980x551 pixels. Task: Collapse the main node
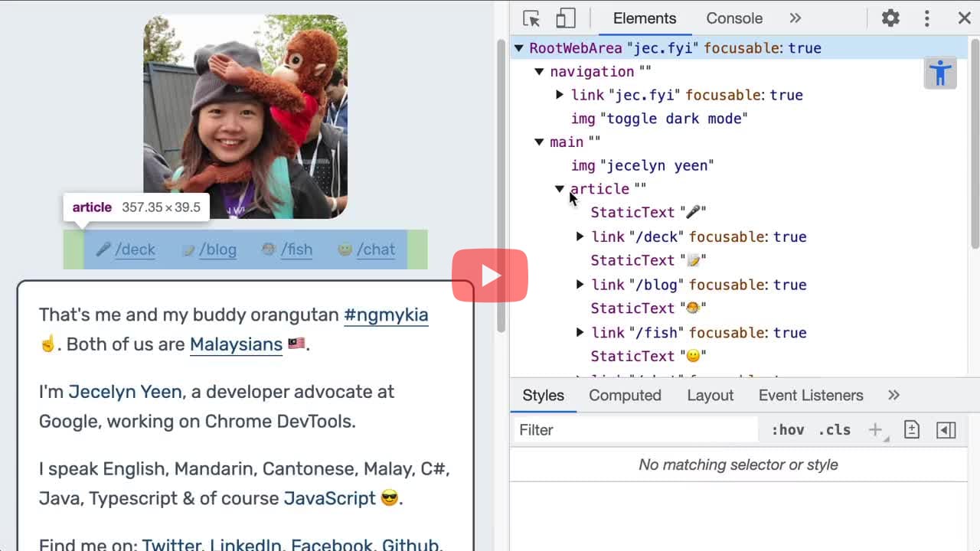539,142
